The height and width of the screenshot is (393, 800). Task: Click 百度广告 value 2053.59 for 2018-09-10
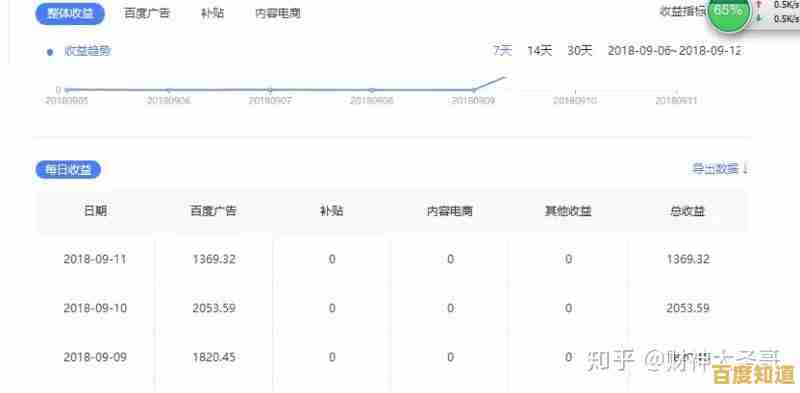(x=214, y=308)
